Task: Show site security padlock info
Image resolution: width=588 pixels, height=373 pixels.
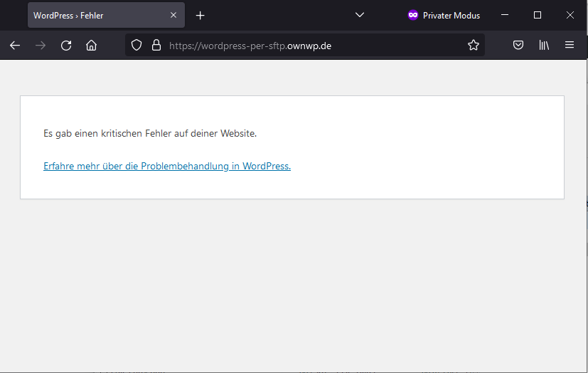Action: (x=156, y=46)
